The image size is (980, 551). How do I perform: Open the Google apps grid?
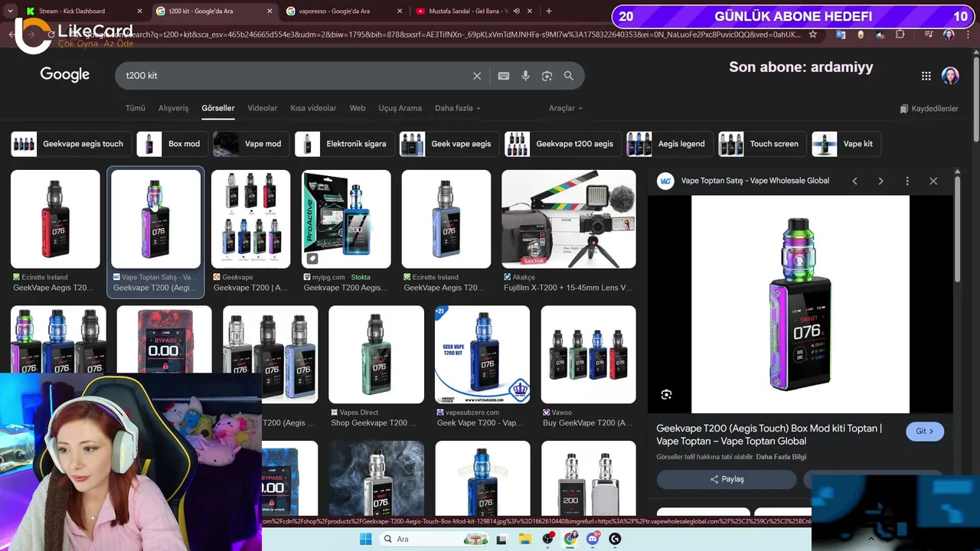click(926, 76)
